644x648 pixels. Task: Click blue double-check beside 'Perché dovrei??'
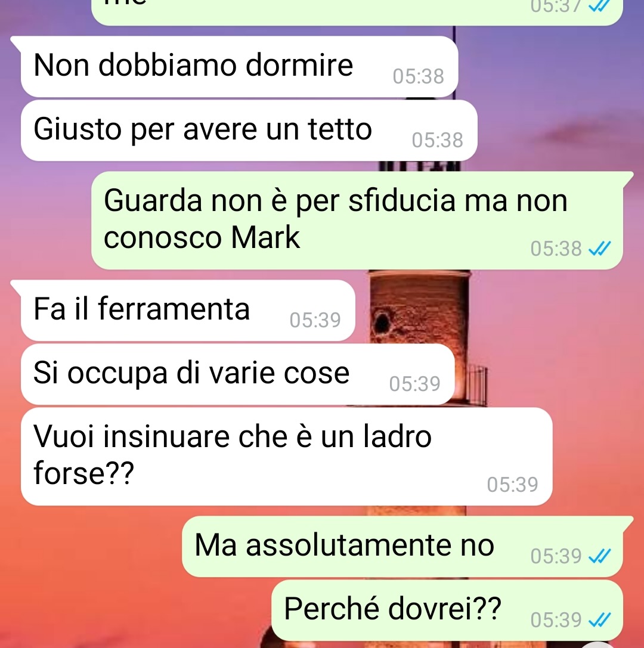click(599, 620)
